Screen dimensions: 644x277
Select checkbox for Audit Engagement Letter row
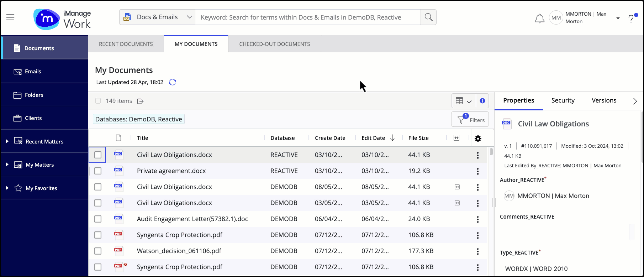click(x=98, y=219)
